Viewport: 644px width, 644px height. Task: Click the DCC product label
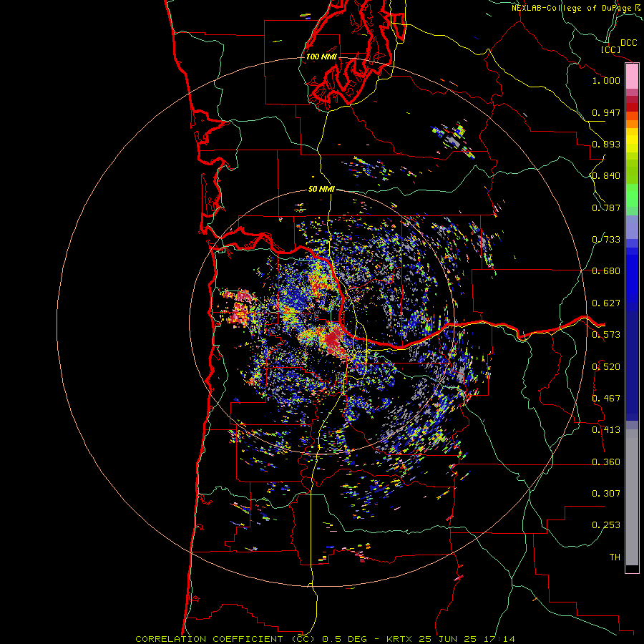click(628, 43)
